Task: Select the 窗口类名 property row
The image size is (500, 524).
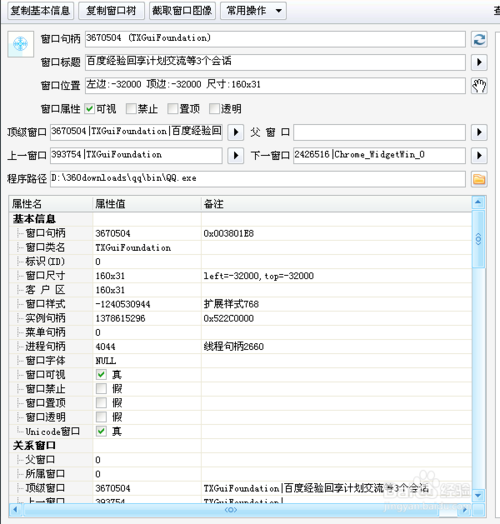Action: pos(240,247)
